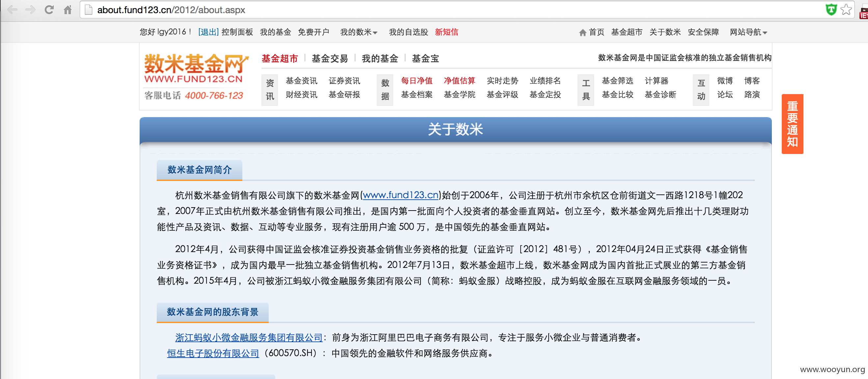Click 关于数米 in top bar
This screenshot has height=379, width=868.
[x=665, y=32]
